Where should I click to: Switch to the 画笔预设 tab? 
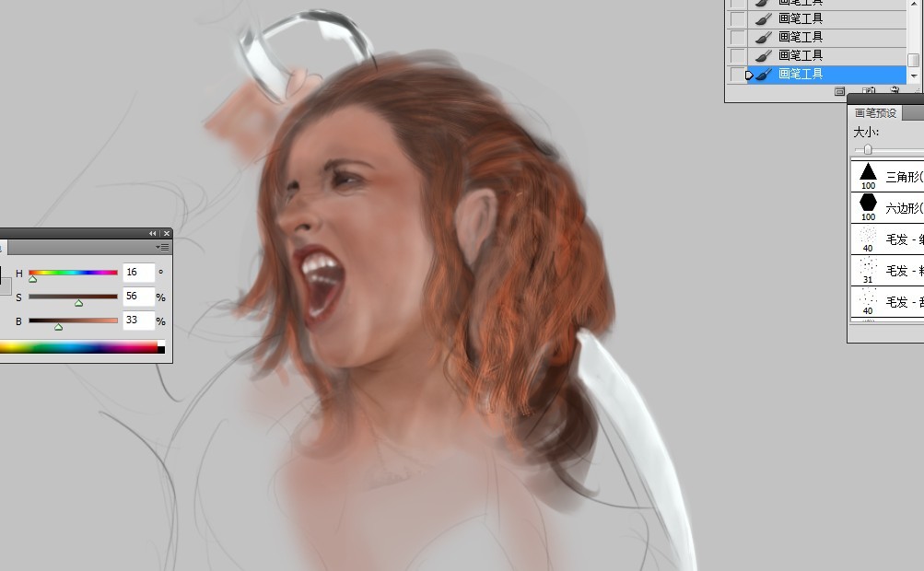click(x=875, y=113)
